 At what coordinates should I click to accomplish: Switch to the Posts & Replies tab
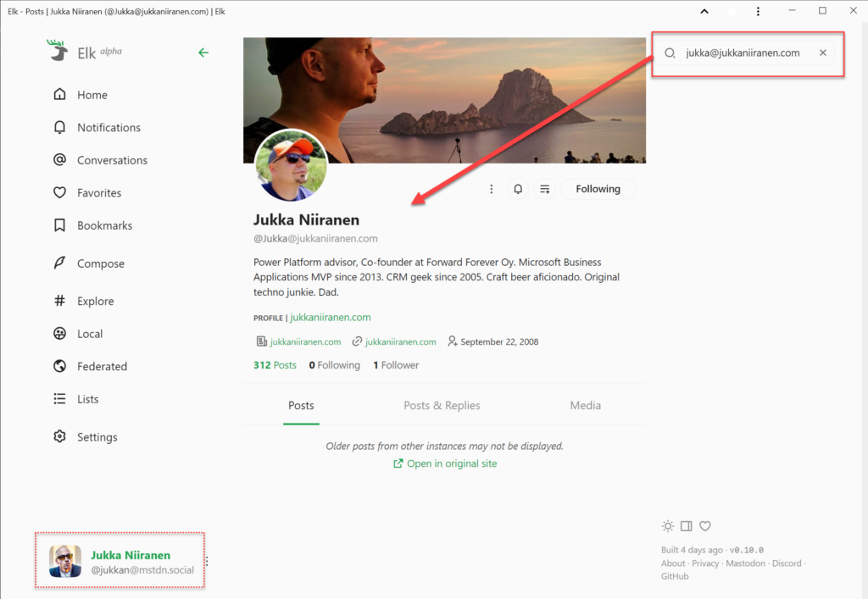[x=442, y=406]
